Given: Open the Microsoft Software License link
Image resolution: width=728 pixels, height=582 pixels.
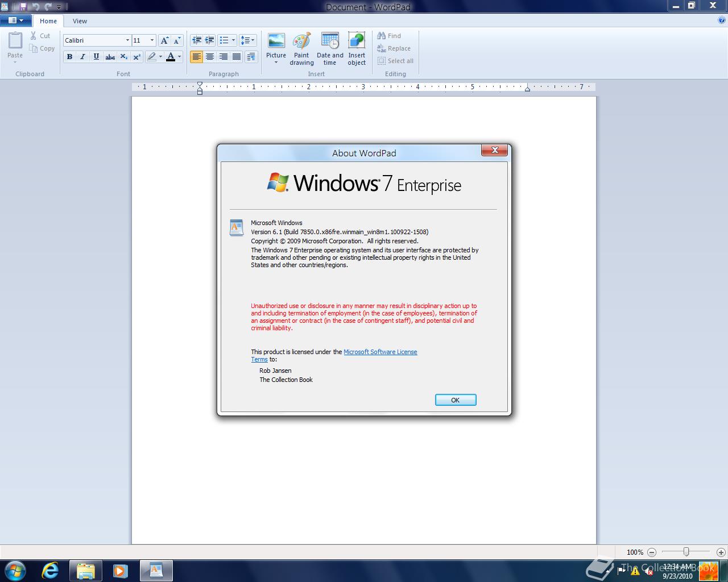Looking at the screenshot, I should tap(380, 352).
